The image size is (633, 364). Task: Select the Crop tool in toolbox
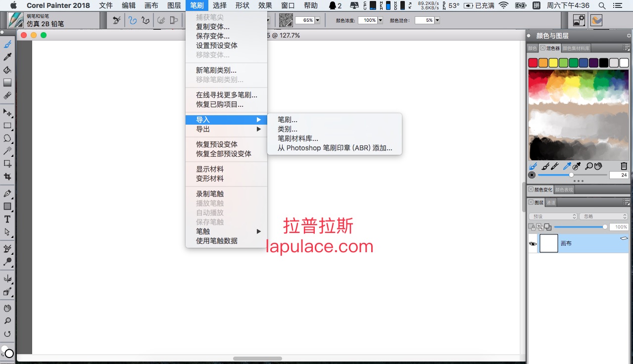pyautogui.click(x=7, y=177)
